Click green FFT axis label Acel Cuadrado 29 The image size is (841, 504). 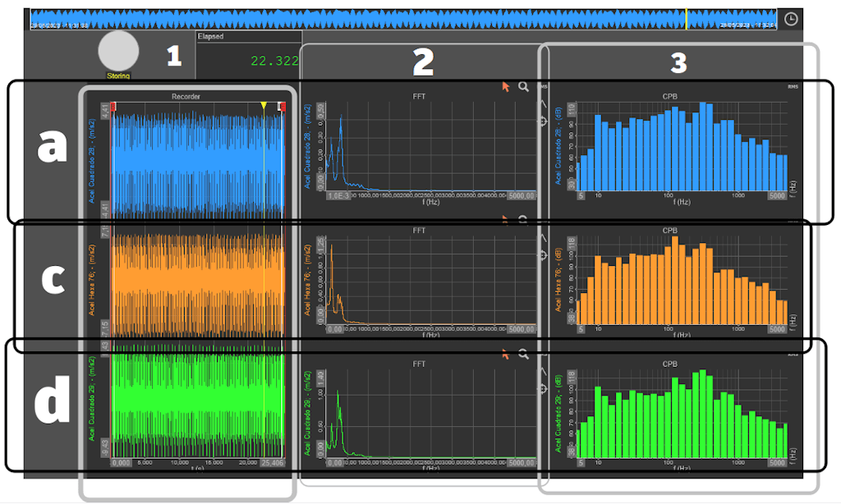coord(307,414)
